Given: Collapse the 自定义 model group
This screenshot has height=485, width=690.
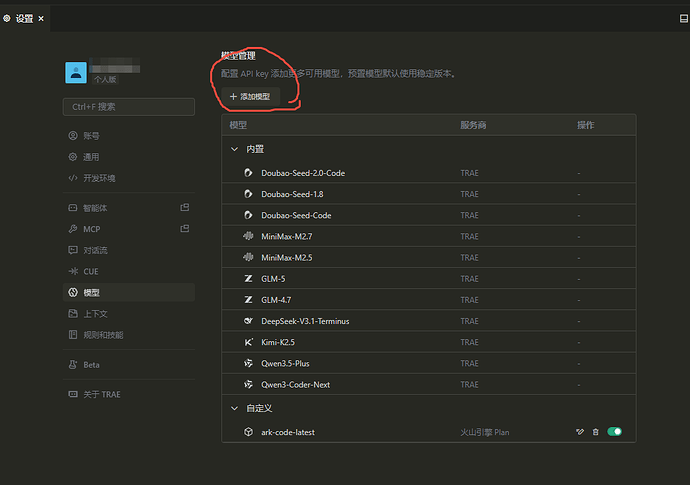Looking at the screenshot, I should coord(235,408).
